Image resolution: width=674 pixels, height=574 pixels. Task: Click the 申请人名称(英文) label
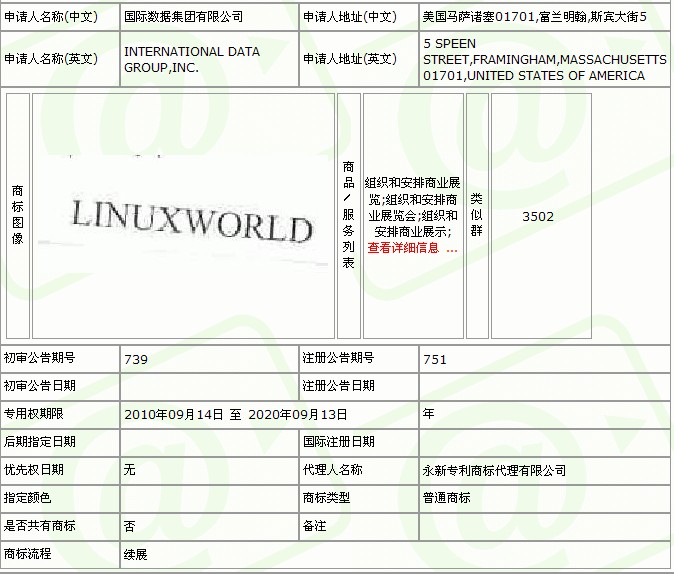point(51,58)
